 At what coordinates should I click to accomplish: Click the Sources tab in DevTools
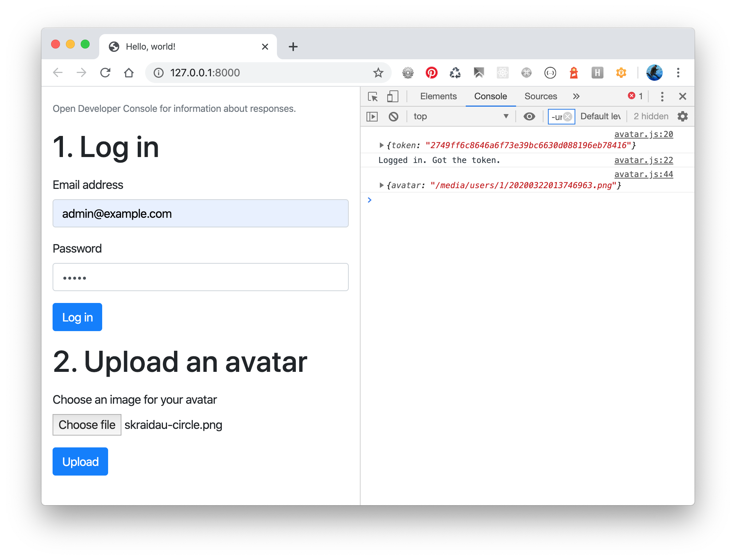(540, 96)
